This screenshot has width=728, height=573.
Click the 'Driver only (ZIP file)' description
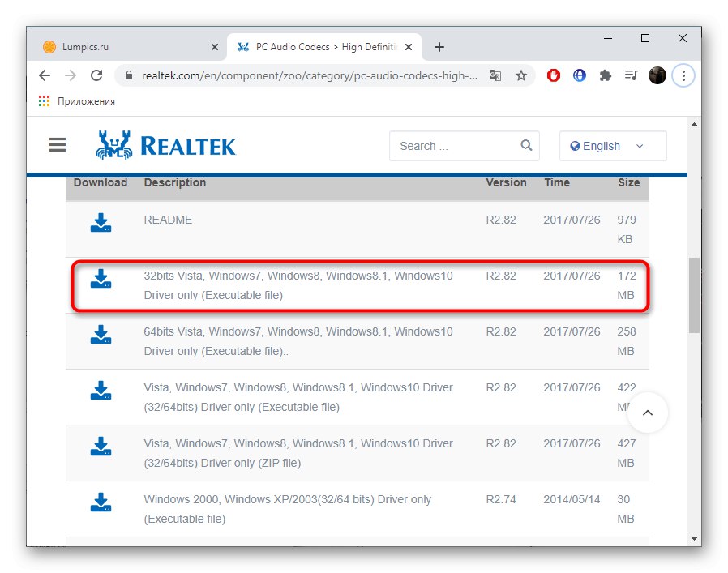click(298, 453)
